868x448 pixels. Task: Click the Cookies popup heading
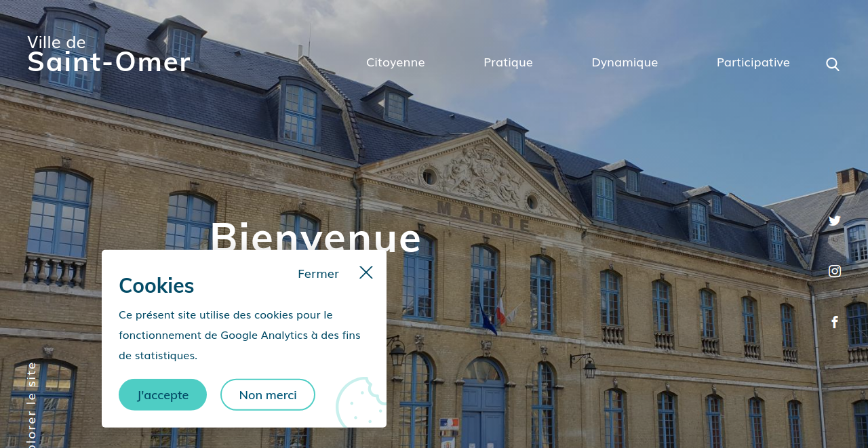pyautogui.click(x=157, y=285)
